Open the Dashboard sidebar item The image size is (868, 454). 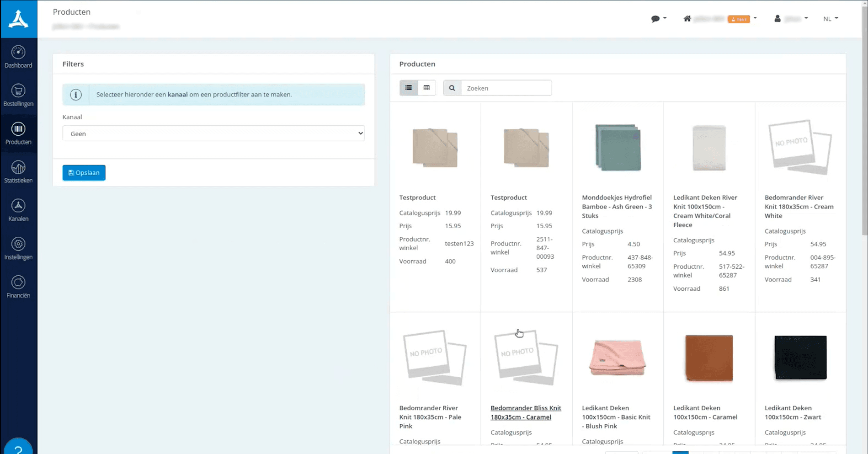(x=18, y=57)
